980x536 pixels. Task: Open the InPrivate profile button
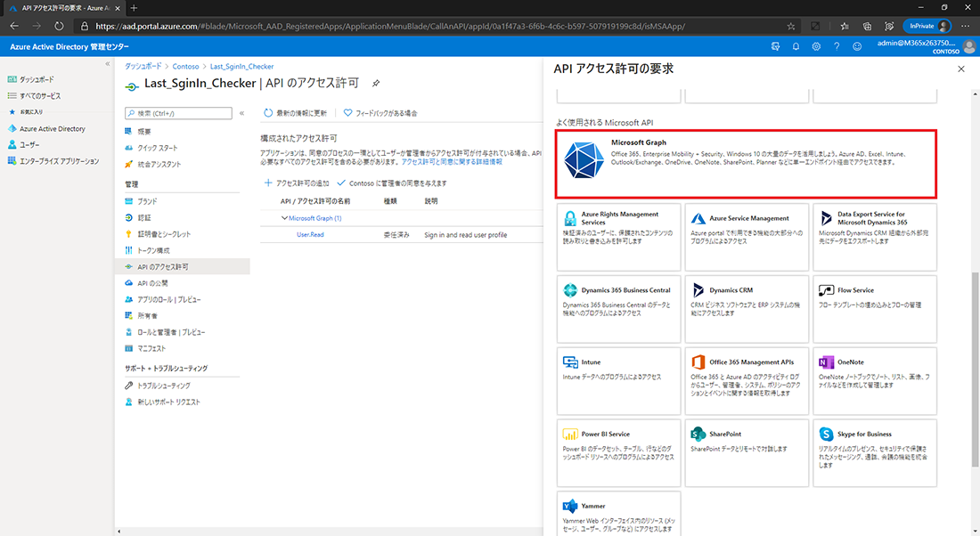(x=927, y=26)
